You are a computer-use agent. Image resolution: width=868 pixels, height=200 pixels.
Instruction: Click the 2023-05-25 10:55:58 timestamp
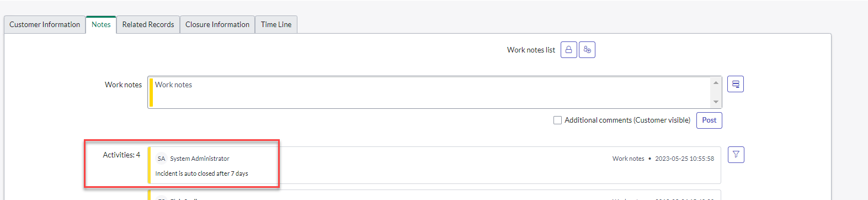click(684, 159)
